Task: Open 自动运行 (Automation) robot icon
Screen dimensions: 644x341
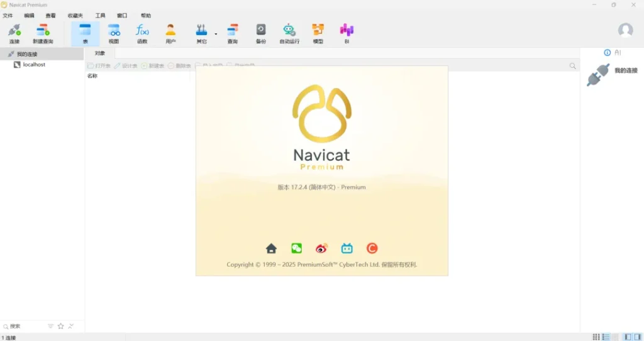Action: pyautogui.click(x=289, y=34)
